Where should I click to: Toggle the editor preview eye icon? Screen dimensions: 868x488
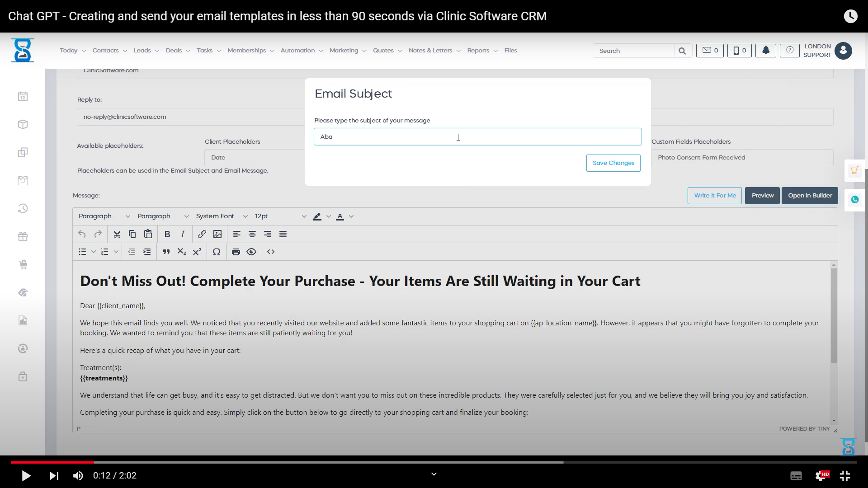[x=251, y=252]
